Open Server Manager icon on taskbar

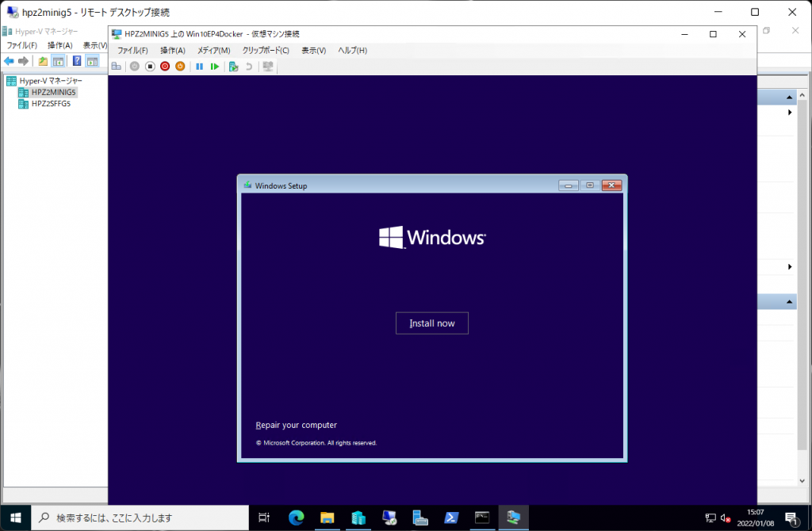point(420,518)
